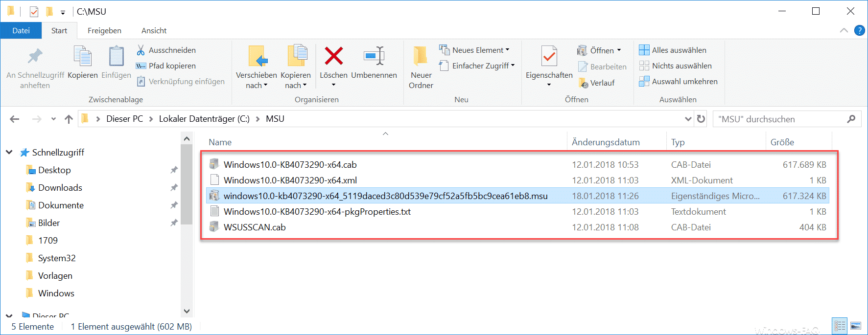The height and width of the screenshot is (335, 868).
Task: Open the 1709 folder in navigation pane
Action: 47,240
